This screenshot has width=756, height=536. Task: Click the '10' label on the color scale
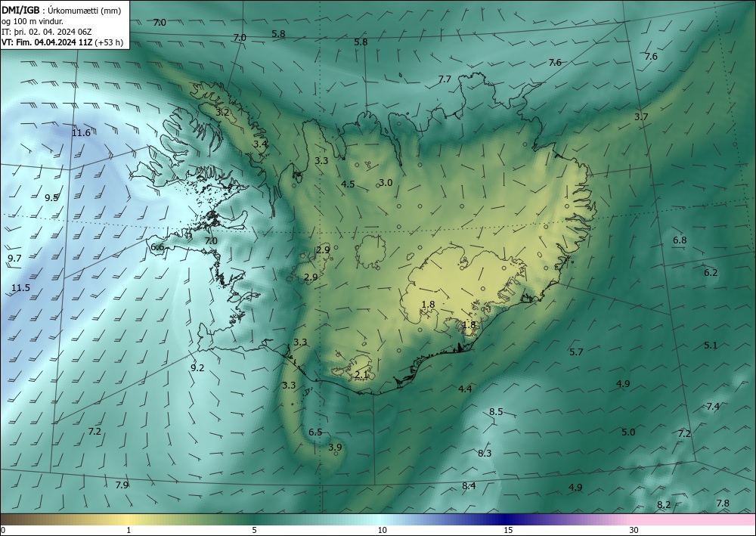tap(383, 531)
